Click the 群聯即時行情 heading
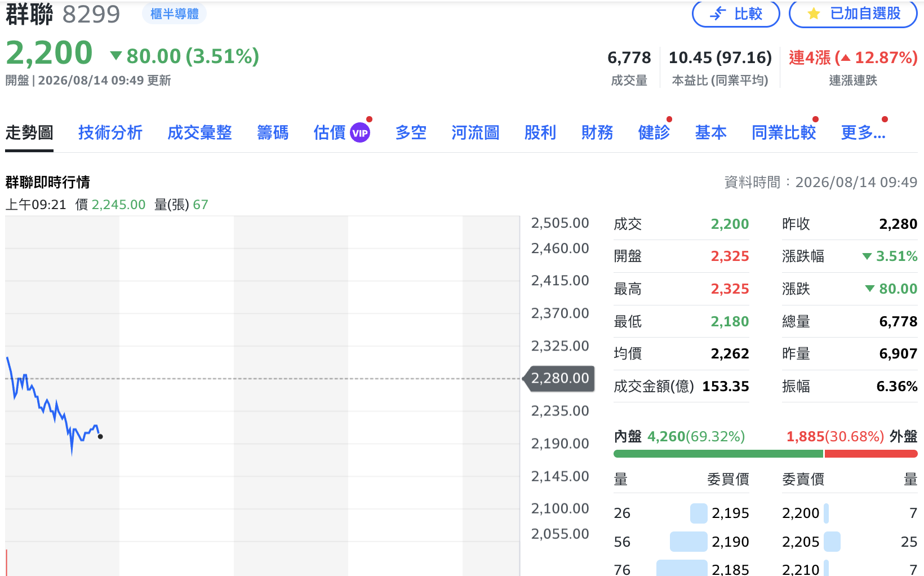924x576 pixels. click(48, 183)
